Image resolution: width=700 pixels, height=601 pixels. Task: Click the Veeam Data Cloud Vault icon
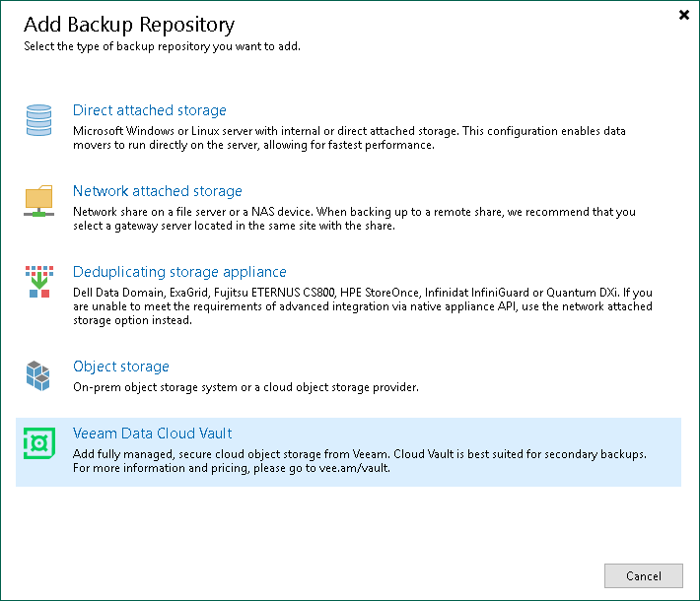coord(39,443)
